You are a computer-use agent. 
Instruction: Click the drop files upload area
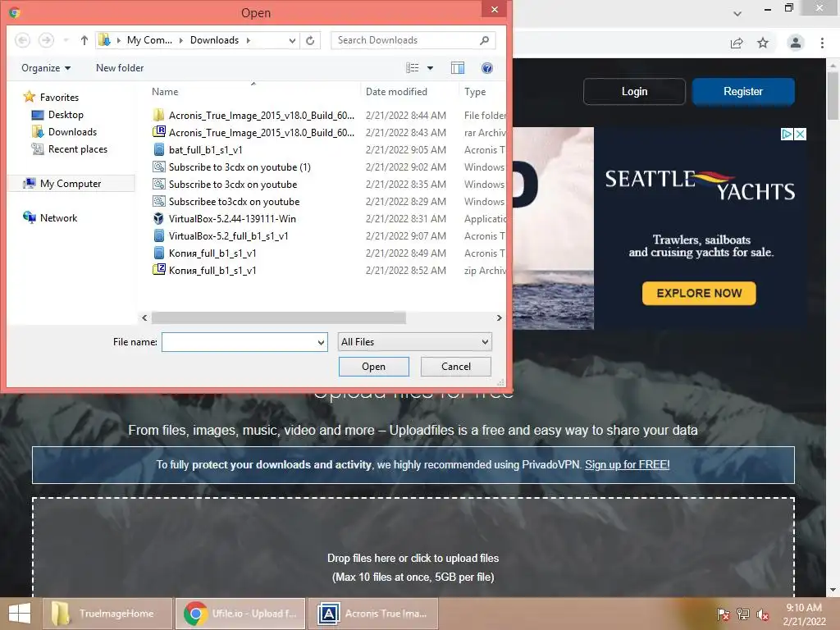[x=413, y=547]
